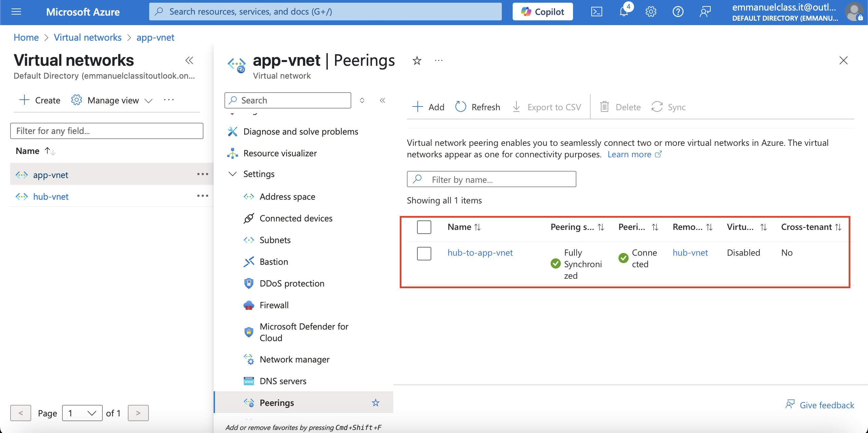868x433 pixels.
Task: Focus the Filter for any field box
Action: pos(107,131)
